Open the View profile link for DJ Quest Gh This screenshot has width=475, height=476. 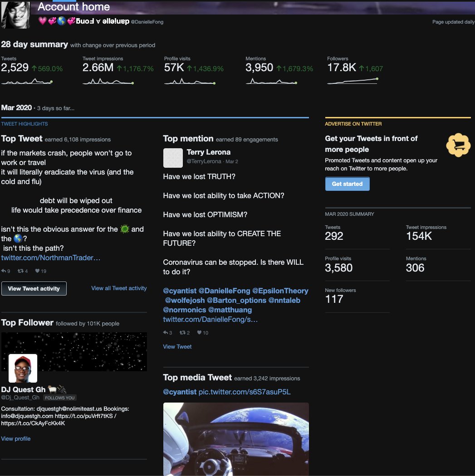coord(16,439)
